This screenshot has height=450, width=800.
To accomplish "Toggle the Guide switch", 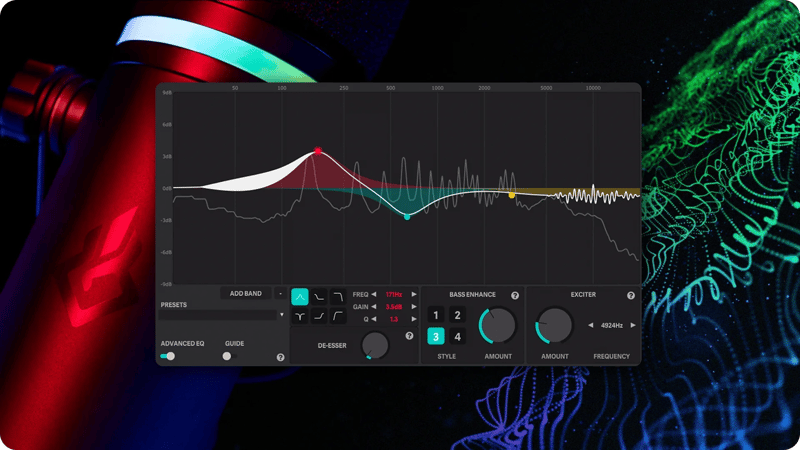I will (x=228, y=355).
